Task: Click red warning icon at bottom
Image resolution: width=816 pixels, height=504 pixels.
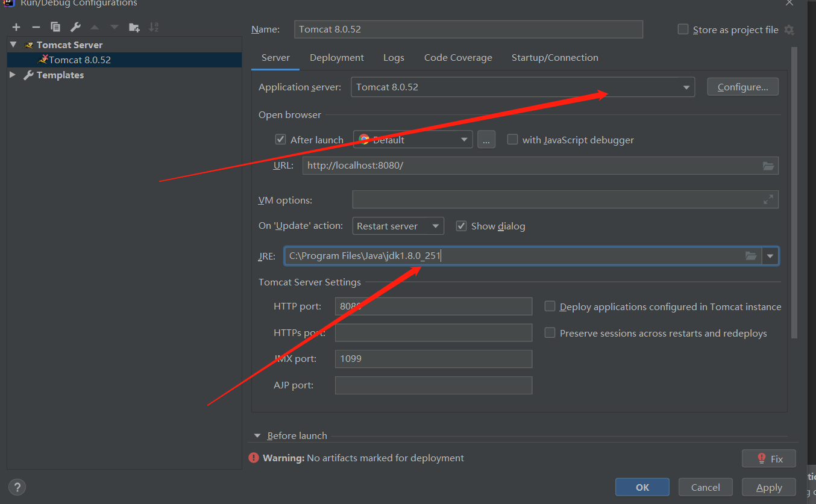Action: click(254, 458)
